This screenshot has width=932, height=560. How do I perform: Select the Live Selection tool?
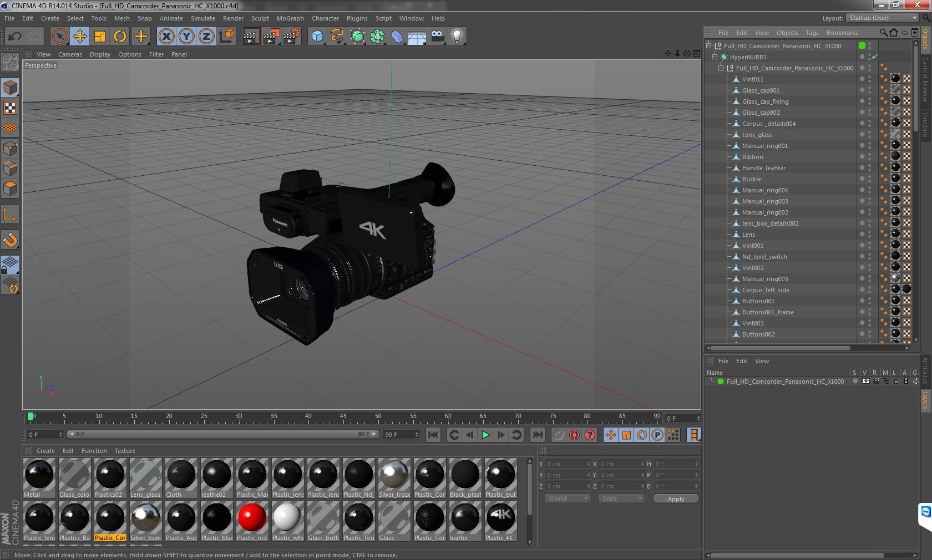(60, 37)
